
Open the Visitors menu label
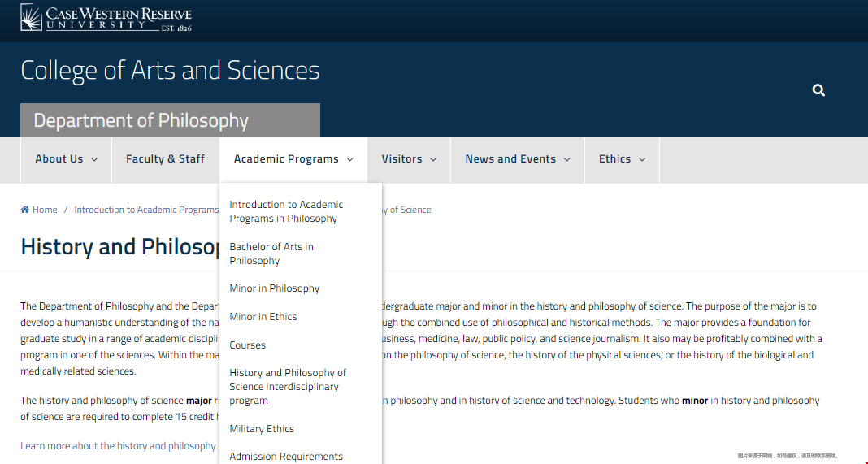(401, 159)
